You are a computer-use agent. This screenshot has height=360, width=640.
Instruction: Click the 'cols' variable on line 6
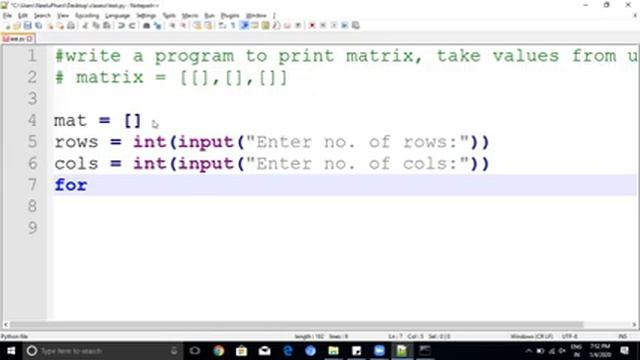76,164
